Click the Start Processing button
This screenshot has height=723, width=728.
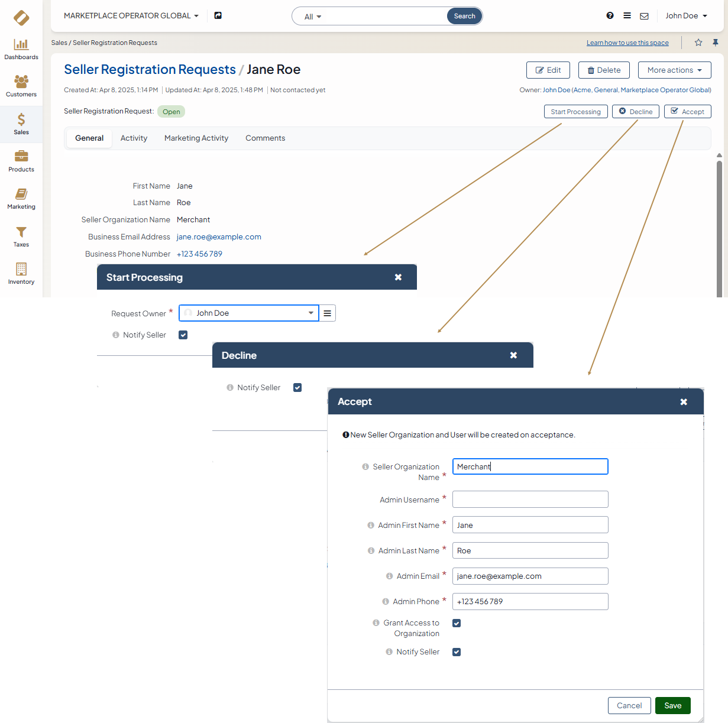[575, 112]
